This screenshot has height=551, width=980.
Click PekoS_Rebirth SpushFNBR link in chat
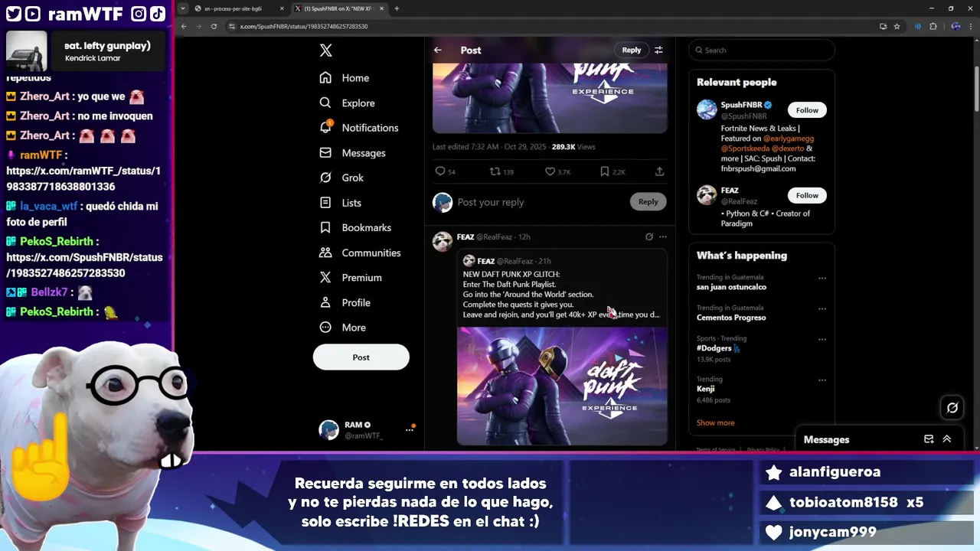pos(84,265)
